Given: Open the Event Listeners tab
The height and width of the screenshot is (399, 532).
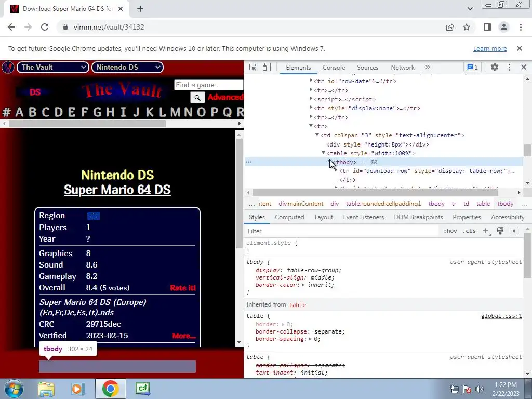Looking at the screenshot, I should 363,217.
